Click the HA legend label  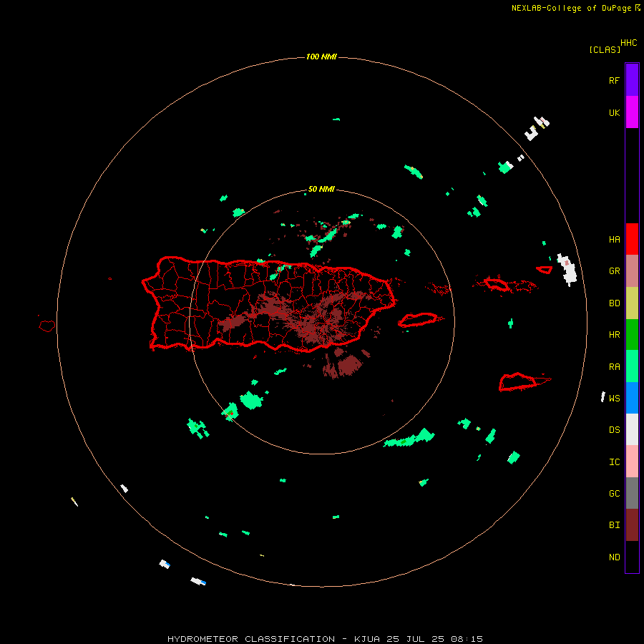coord(614,239)
